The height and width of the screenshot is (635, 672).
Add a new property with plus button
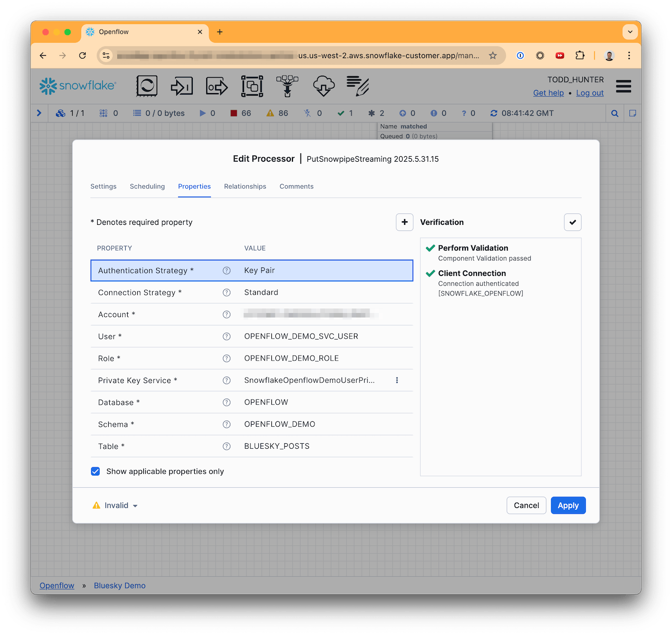[x=405, y=222]
